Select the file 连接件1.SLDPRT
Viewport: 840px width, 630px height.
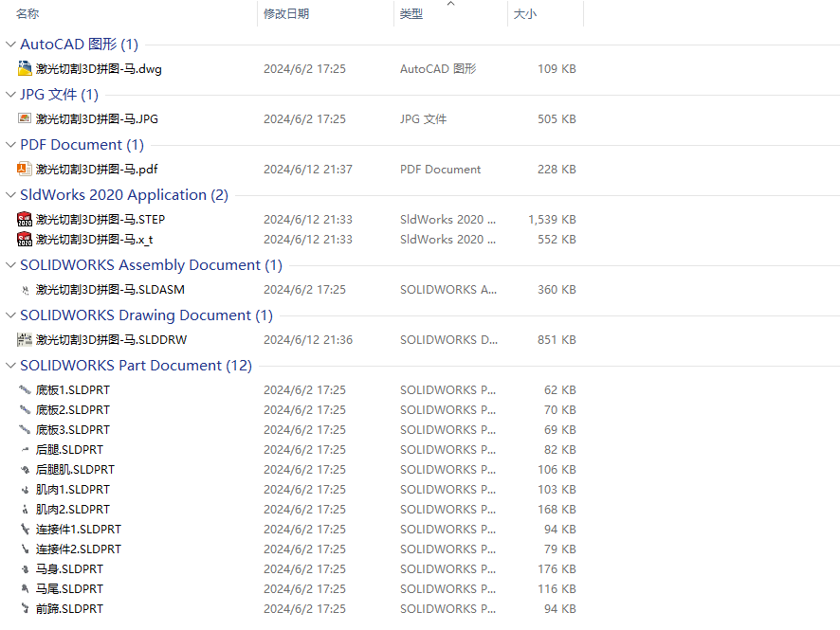[79, 529]
